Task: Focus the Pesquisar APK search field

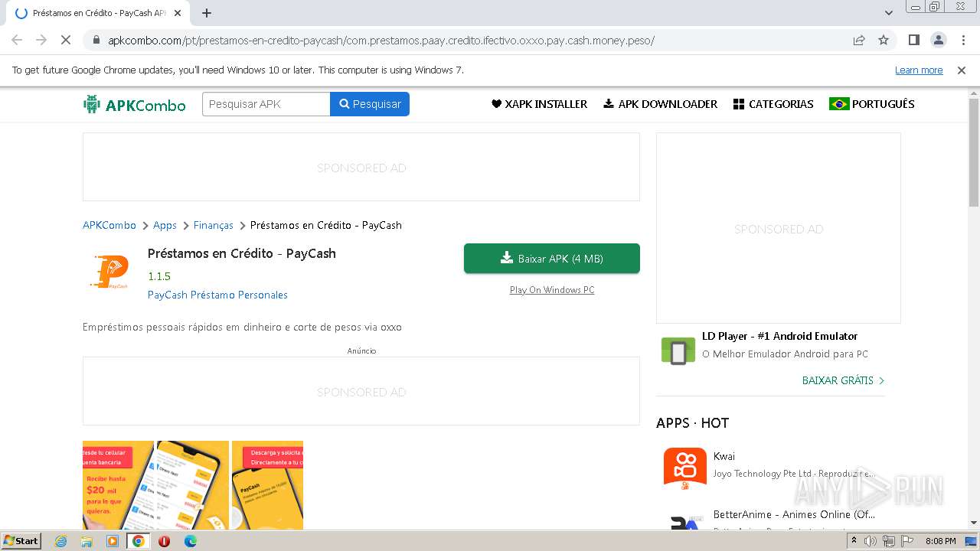Action: click(266, 104)
